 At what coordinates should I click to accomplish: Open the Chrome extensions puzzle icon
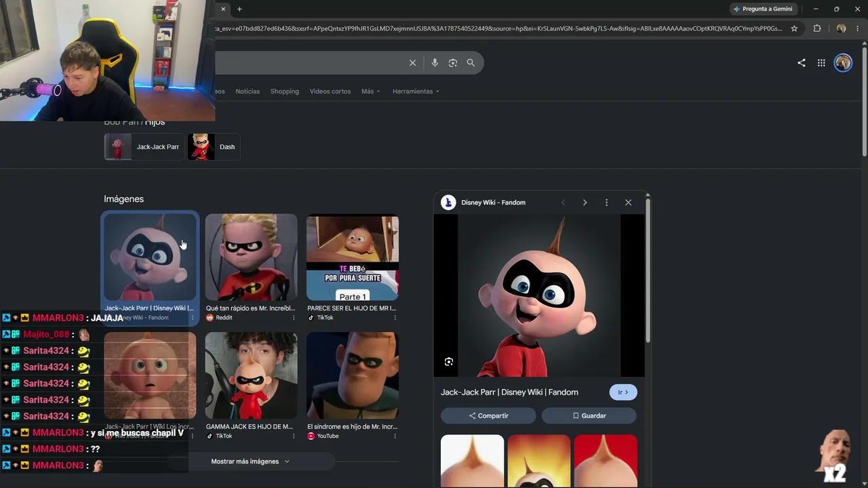[x=817, y=28]
